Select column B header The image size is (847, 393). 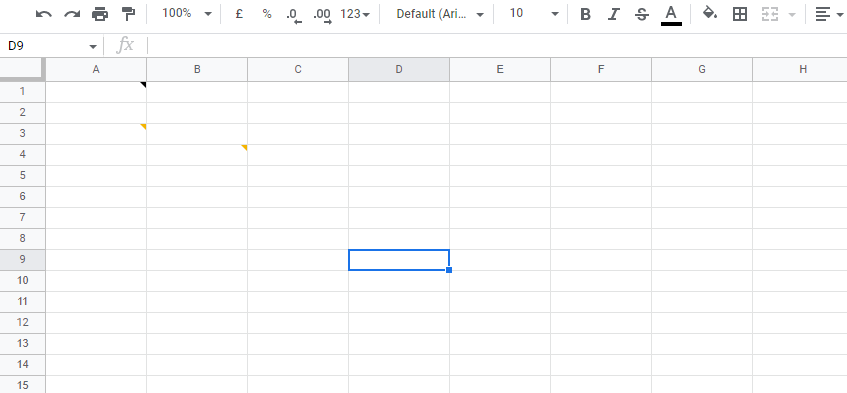pyautogui.click(x=197, y=70)
